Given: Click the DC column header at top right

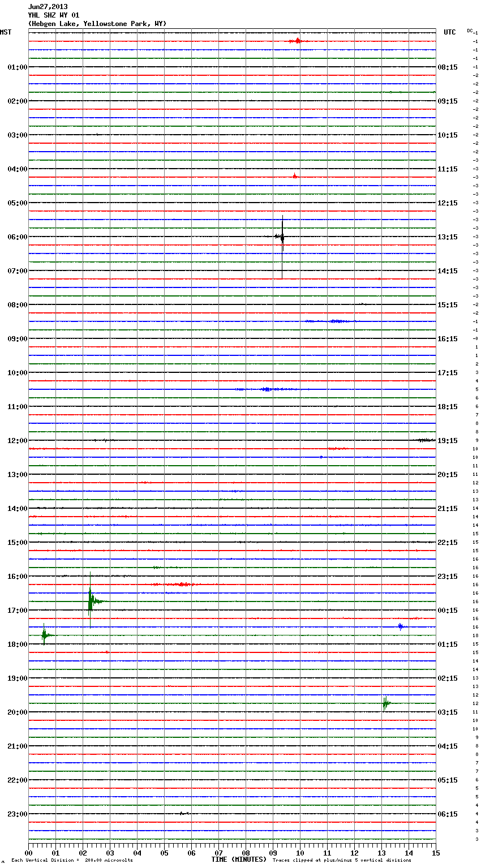Looking at the screenshot, I should (470, 31).
